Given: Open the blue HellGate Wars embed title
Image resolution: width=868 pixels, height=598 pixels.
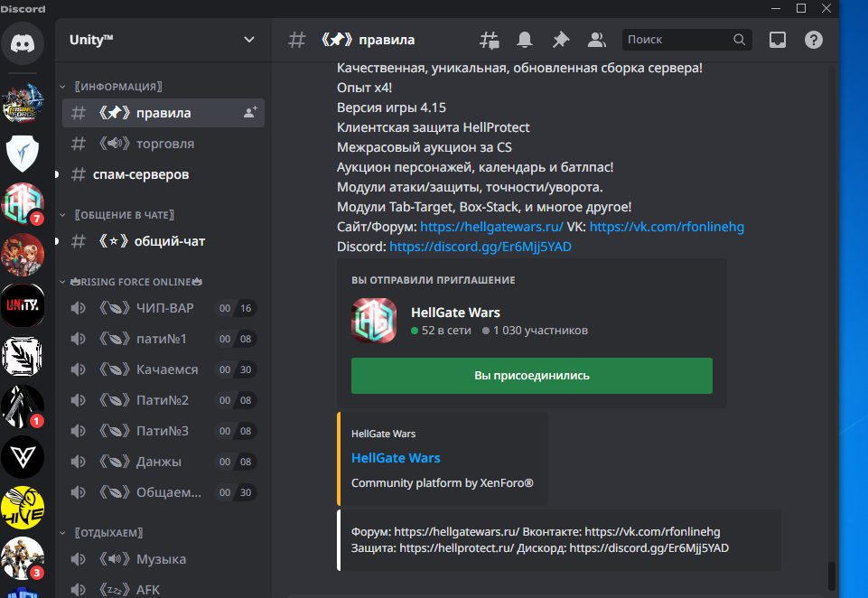Looking at the screenshot, I should [396, 458].
